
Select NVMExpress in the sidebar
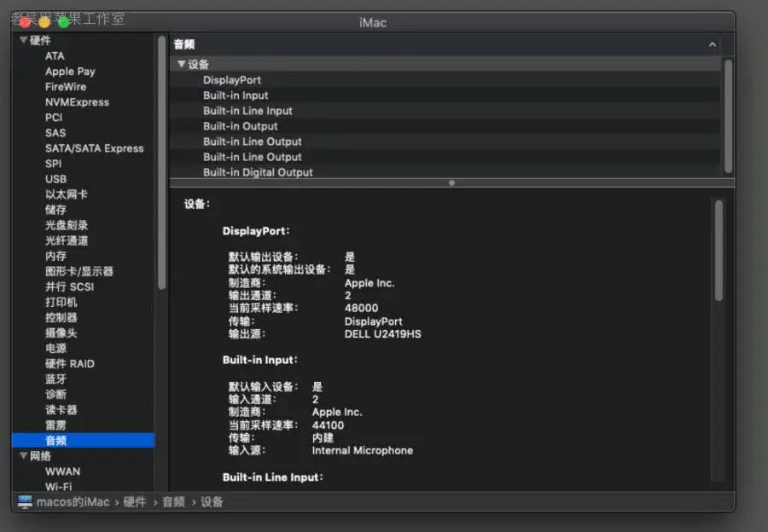pos(77,102)
